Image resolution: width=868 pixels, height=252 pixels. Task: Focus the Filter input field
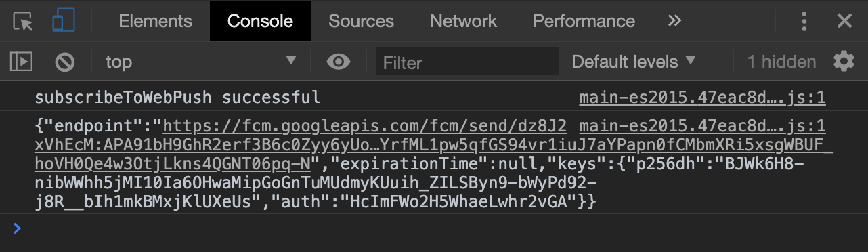coord(467,62)
